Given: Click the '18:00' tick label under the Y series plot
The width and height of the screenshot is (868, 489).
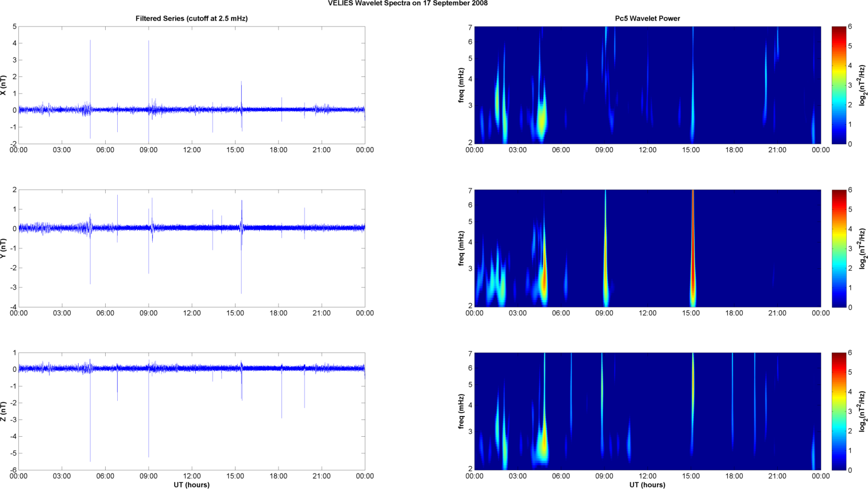Looking at the screenshot, I should 279,313.
